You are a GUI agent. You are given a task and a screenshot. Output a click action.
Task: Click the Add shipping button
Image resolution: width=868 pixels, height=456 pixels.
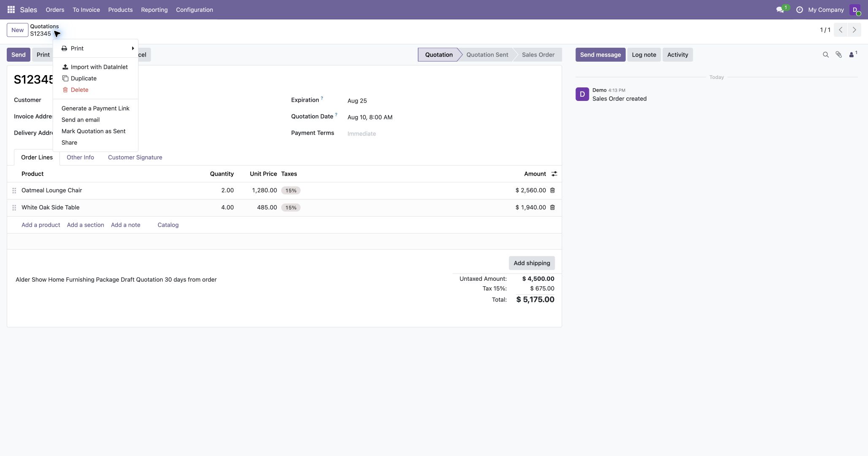532,263
